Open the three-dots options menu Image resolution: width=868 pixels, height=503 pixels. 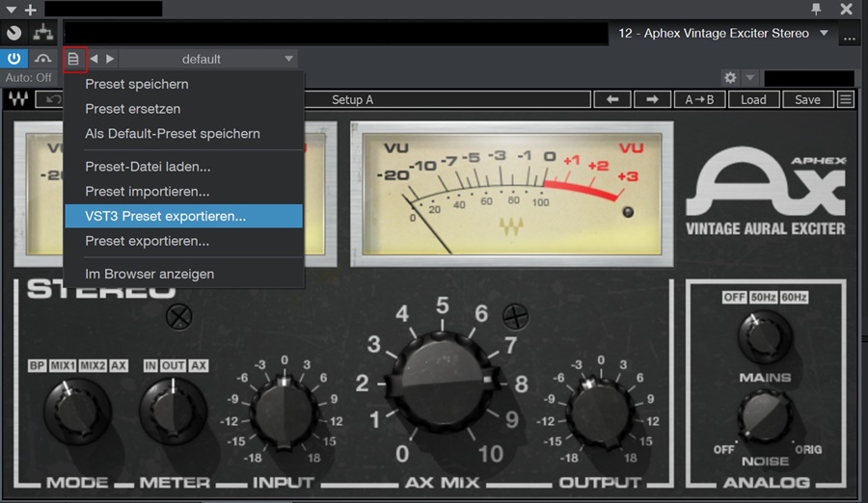pyautogui.click(x=849, y=37)
